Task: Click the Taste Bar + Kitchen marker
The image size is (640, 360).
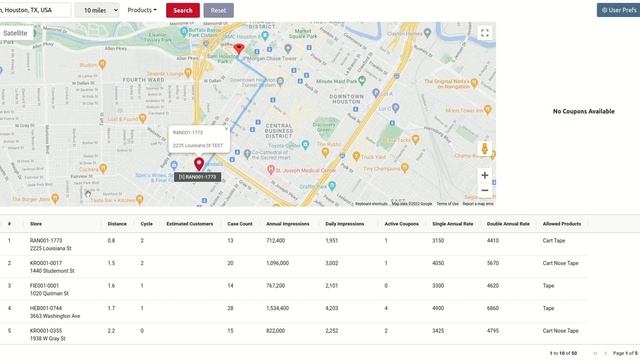Action: tap(140, 199)
